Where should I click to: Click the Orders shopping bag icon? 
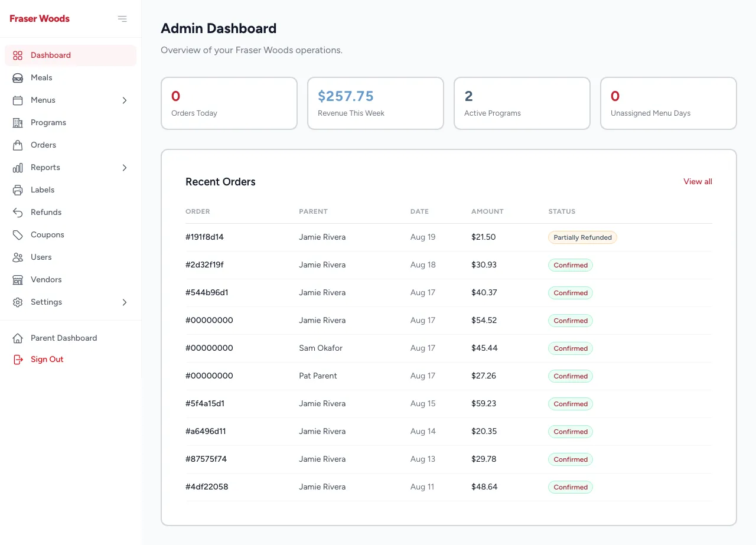tap(18, 145)
